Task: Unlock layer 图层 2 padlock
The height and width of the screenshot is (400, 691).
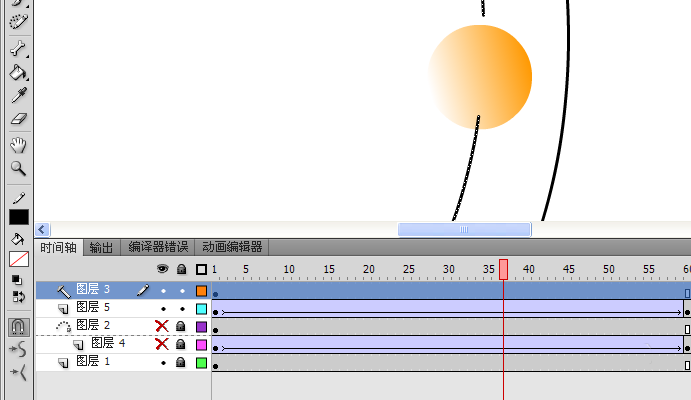Action: coord(181,326)
